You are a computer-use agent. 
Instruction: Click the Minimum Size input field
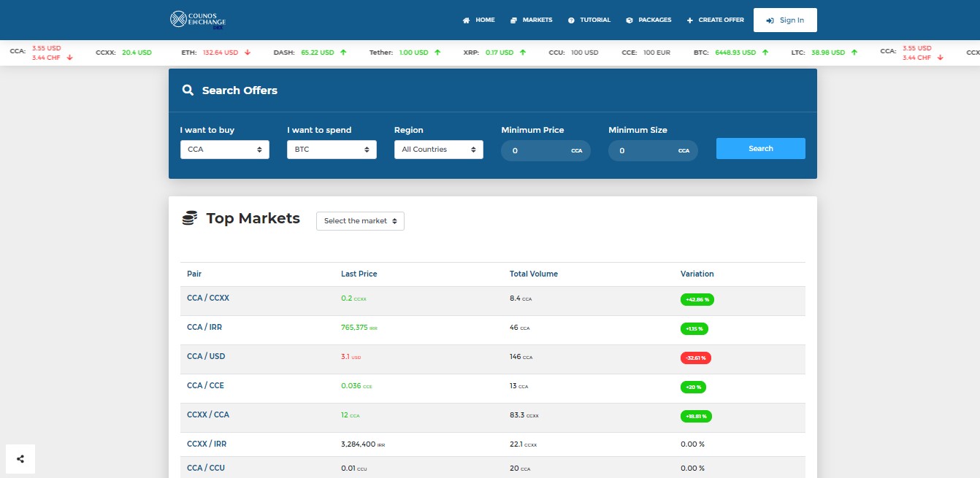click(x=653, y=150)
